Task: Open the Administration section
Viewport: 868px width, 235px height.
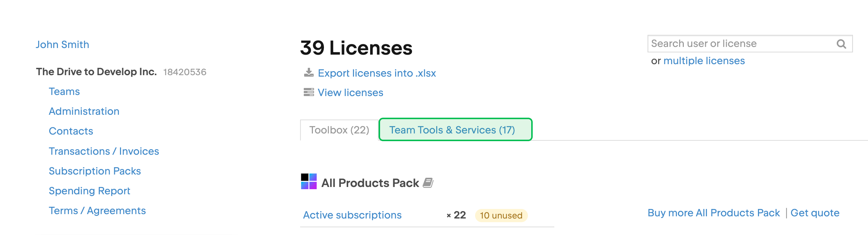Action: [84, 111]
